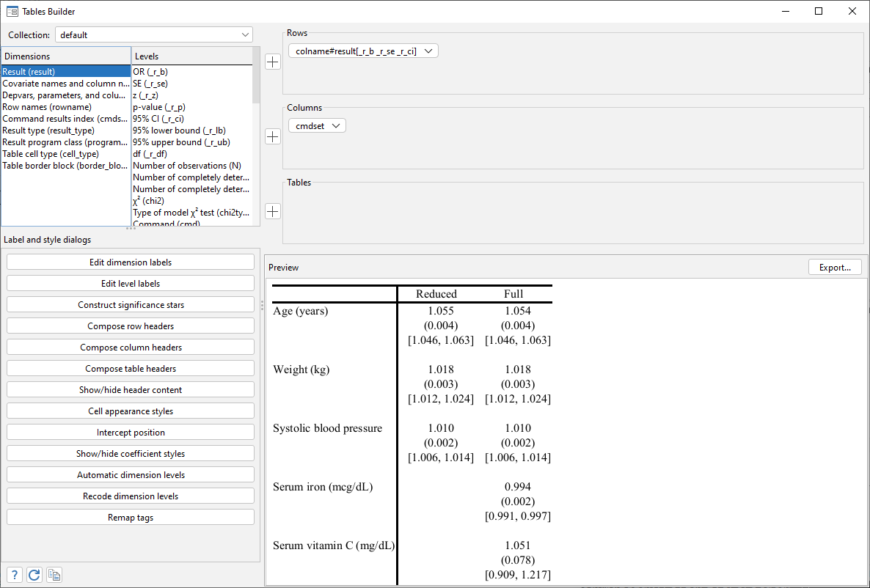Open Remap tags dialog

tap(130, 517)
